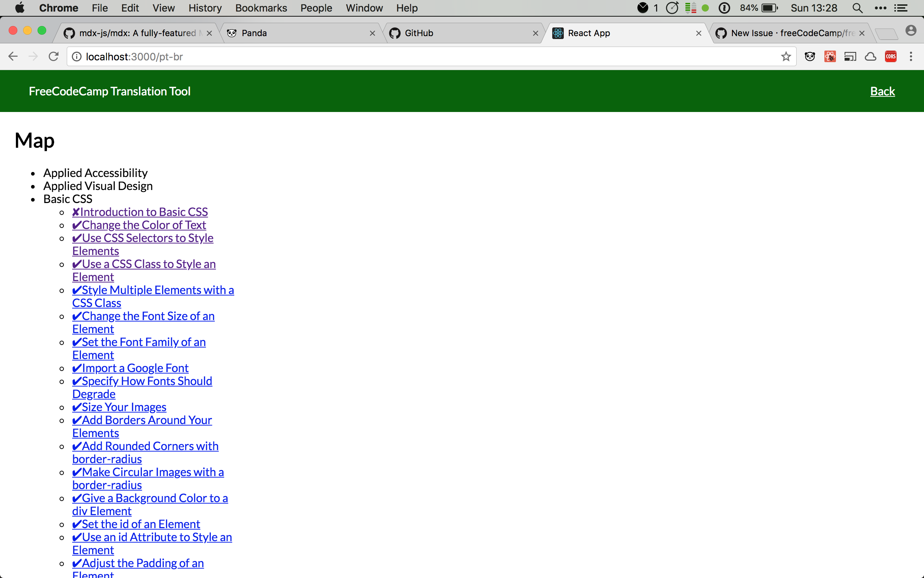This screenshot has width=924, height=578.
Task: Switch to the Panda tab
Action: pyautogui.click(x=302, y=33)
